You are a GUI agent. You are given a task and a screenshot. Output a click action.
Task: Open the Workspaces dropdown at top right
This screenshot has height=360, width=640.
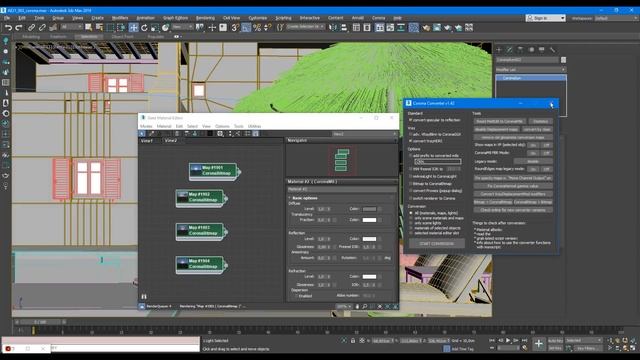click(616, 18)
